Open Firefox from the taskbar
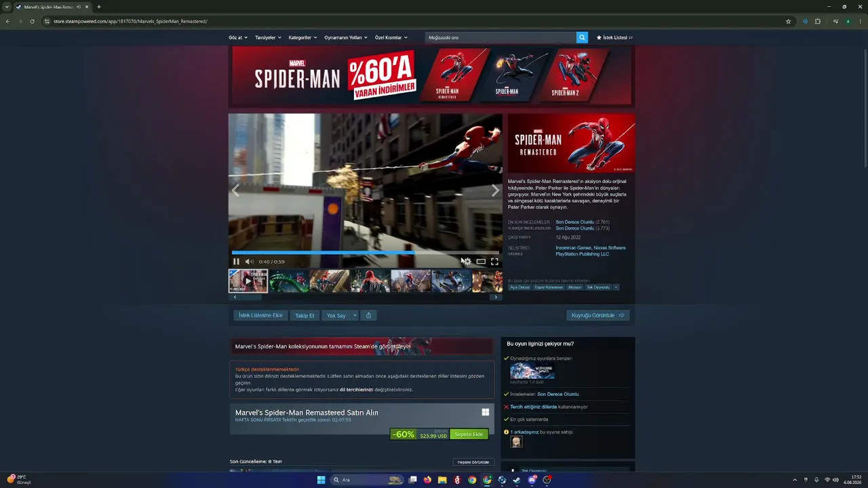 click(427, 480)
